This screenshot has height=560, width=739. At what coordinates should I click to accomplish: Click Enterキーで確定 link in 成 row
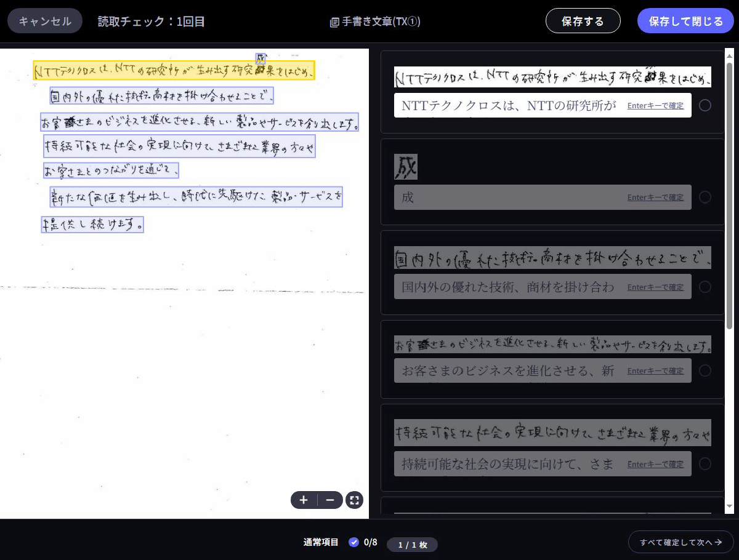(x=655, y=197)
